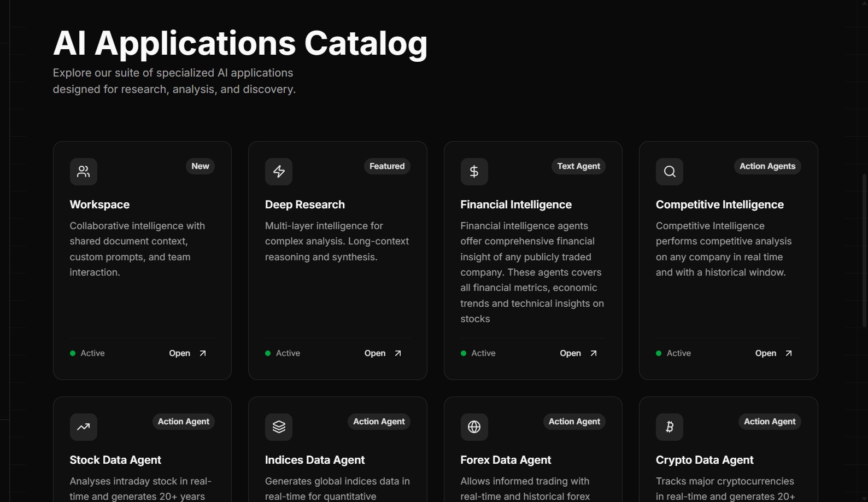Click the Active status label on Workspace
The width and height of the screenshot is (868, 502).
[x=92, y=353]
